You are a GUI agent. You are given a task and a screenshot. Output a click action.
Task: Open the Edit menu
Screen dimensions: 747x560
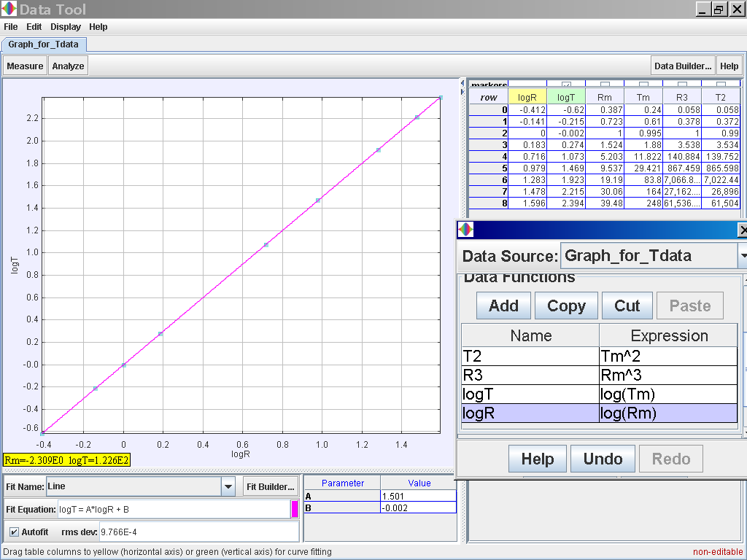pyautogui.click(x=34, y=27)
